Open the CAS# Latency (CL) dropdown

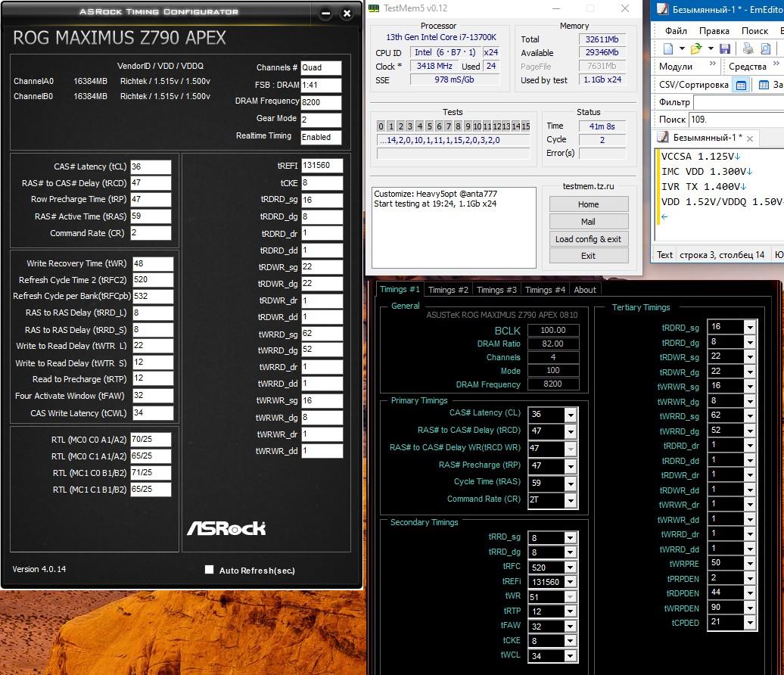tap(570, 415)
